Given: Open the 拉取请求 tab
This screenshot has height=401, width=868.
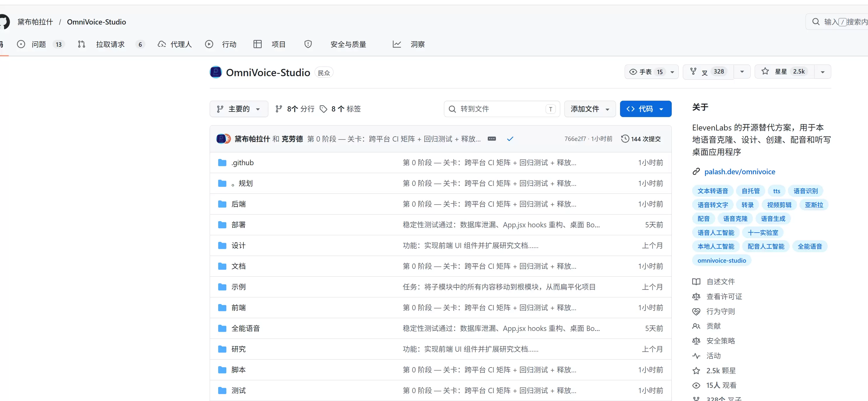Looking at the screenshot, I should click(x=111, y=44).
